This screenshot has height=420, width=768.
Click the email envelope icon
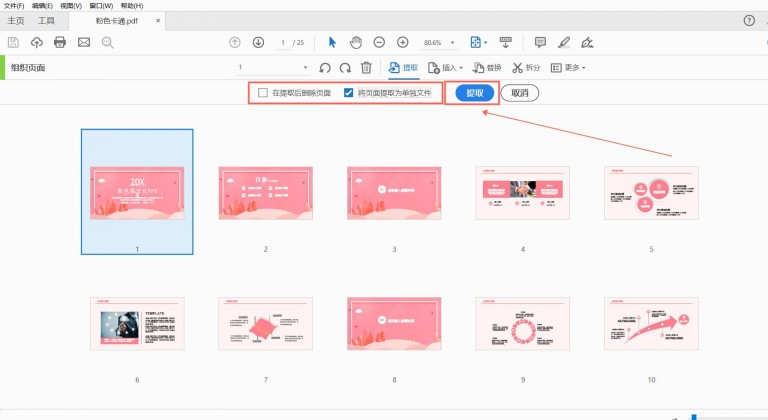point(84,42)
